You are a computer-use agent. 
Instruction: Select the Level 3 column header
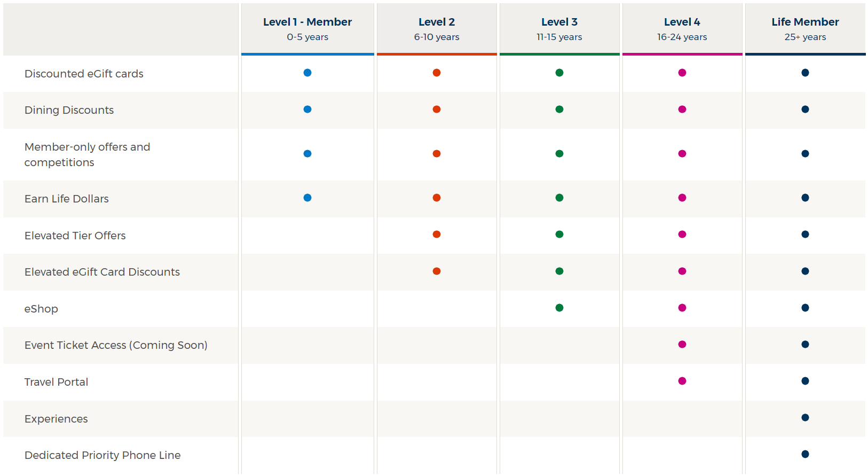559,29
